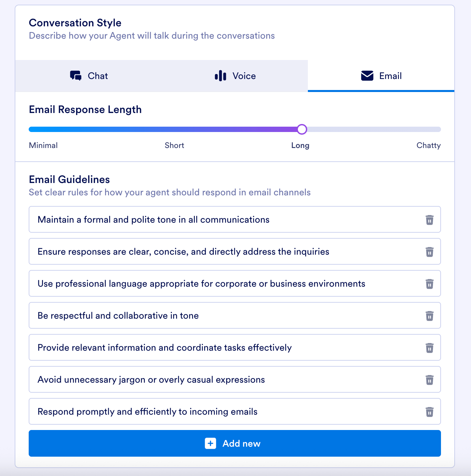Screen dimensions: 471x476
Task: Select the Email tab
Action: 381,76
